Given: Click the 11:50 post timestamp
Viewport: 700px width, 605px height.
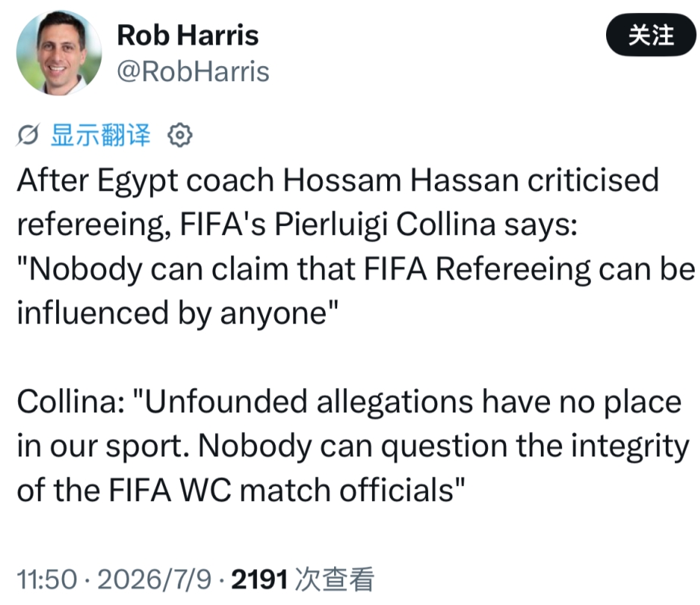Looking at the screenshot, I should tap(47, 579).
